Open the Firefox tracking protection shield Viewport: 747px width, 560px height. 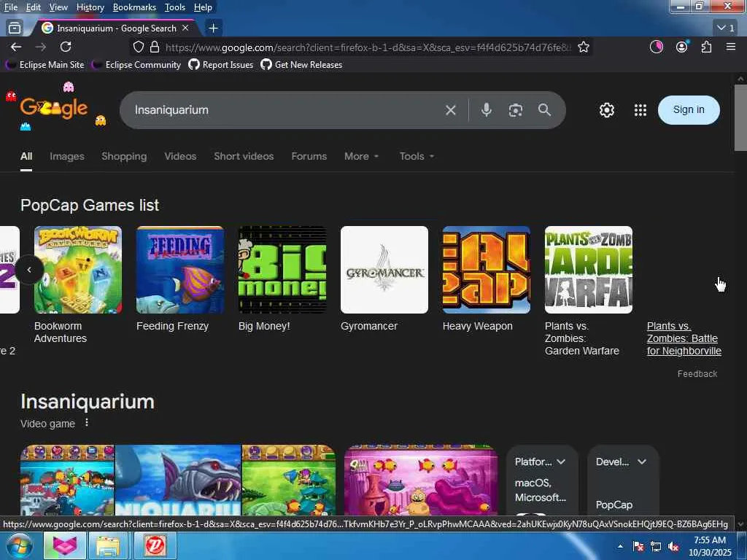point(138,47)
